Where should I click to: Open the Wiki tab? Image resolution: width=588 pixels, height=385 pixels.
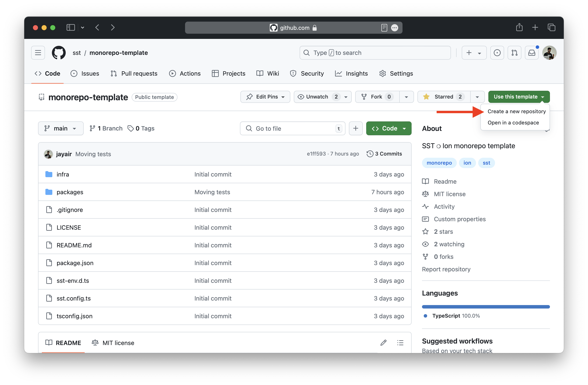268,74
